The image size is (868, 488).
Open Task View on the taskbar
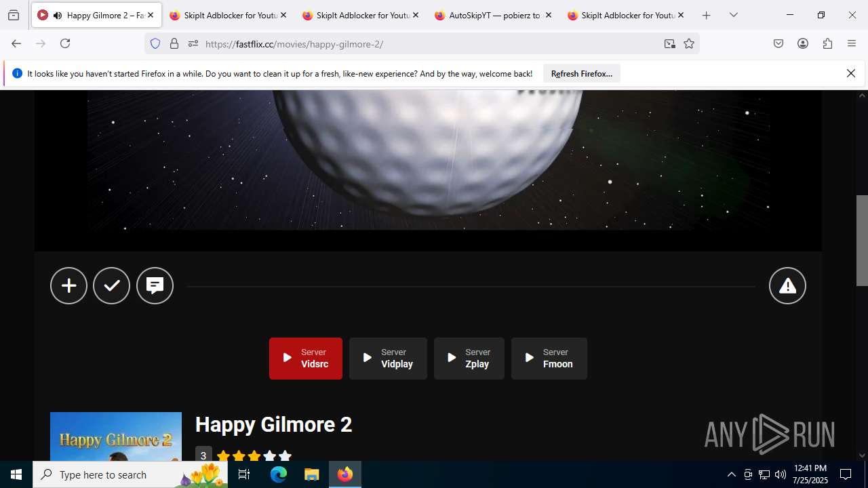coord(244,474)
